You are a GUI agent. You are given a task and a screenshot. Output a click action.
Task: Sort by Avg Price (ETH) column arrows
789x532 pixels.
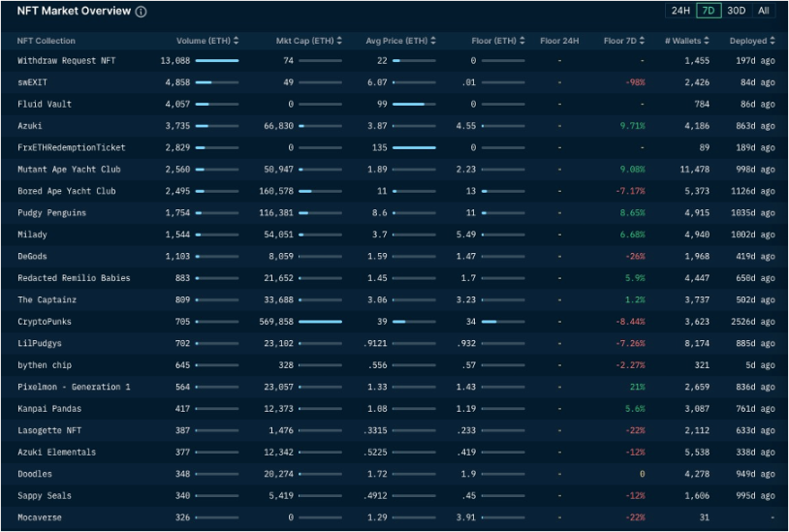click(x=433, y=41)
